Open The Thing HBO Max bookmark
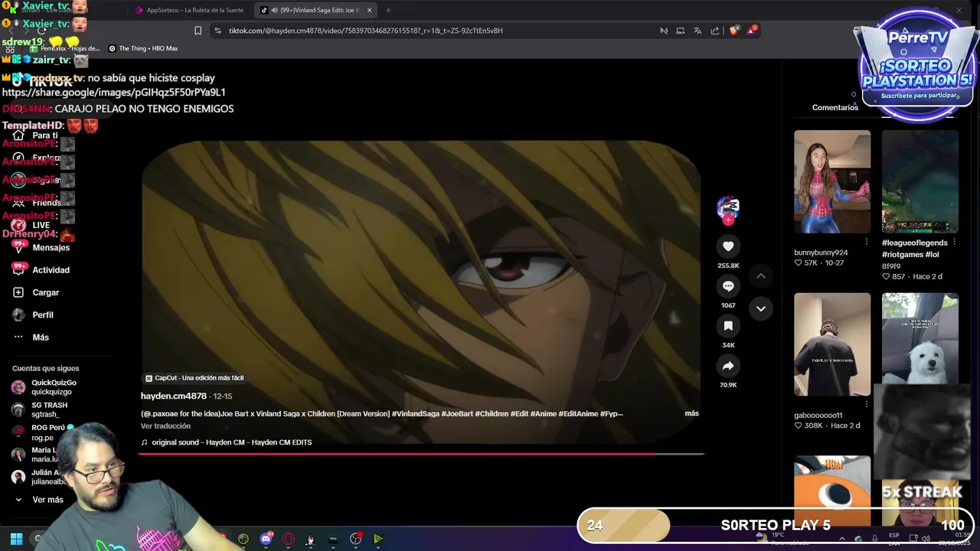980x551 pixels. coord(143,48)
